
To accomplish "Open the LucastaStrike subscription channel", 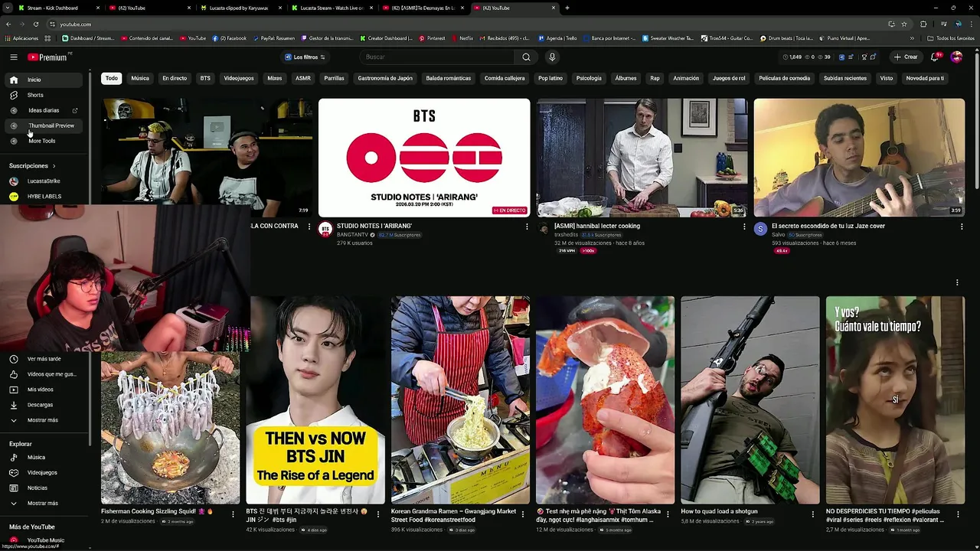I will click(44, 181).
